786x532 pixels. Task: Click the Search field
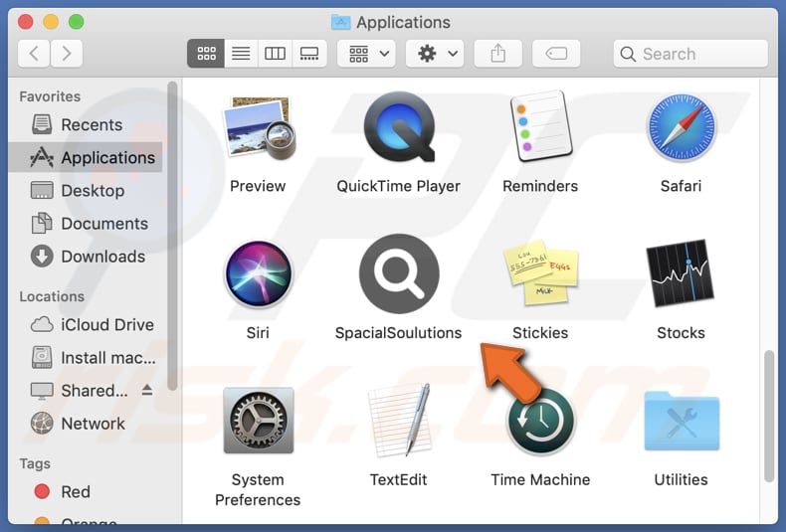[690, 53]
